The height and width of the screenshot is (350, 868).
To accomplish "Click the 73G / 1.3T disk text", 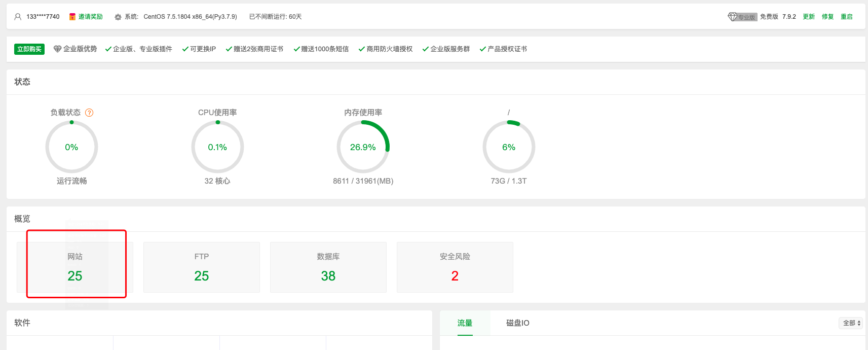I will pos(509,181).
